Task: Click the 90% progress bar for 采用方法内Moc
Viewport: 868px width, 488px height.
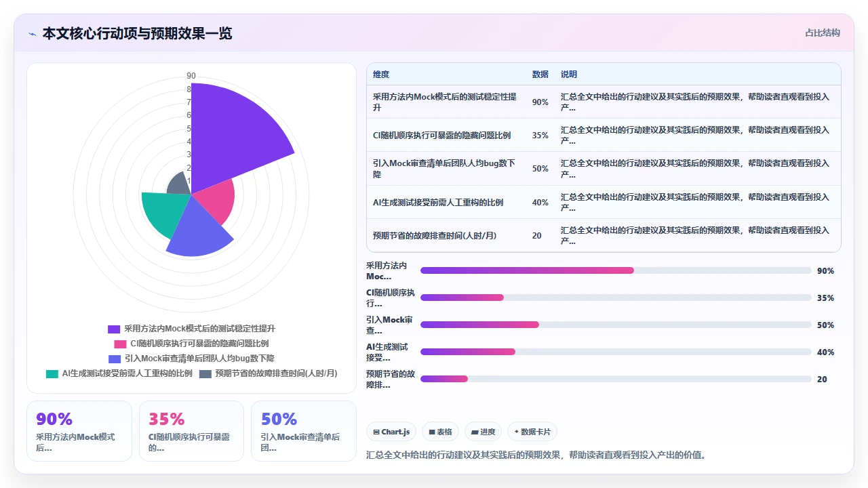Action: click(x=616, y=270)
